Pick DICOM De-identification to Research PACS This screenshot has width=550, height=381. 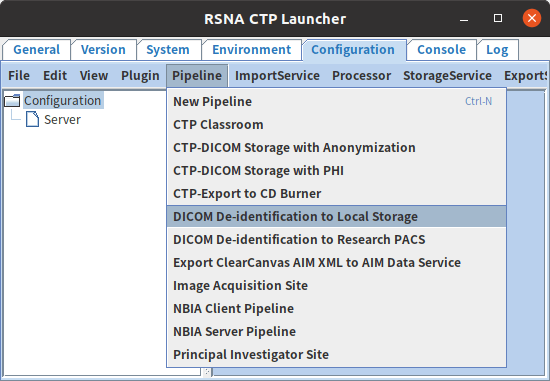coord(336,239)
